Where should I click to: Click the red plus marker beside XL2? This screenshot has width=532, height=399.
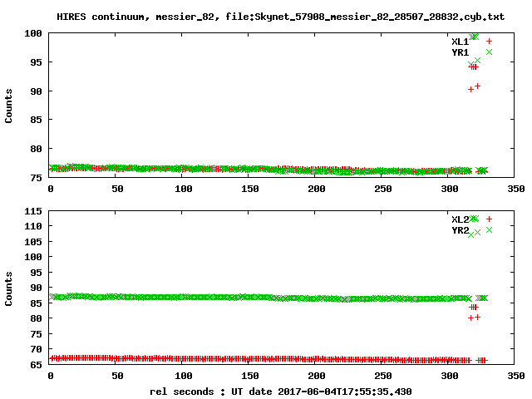(489, 219)
